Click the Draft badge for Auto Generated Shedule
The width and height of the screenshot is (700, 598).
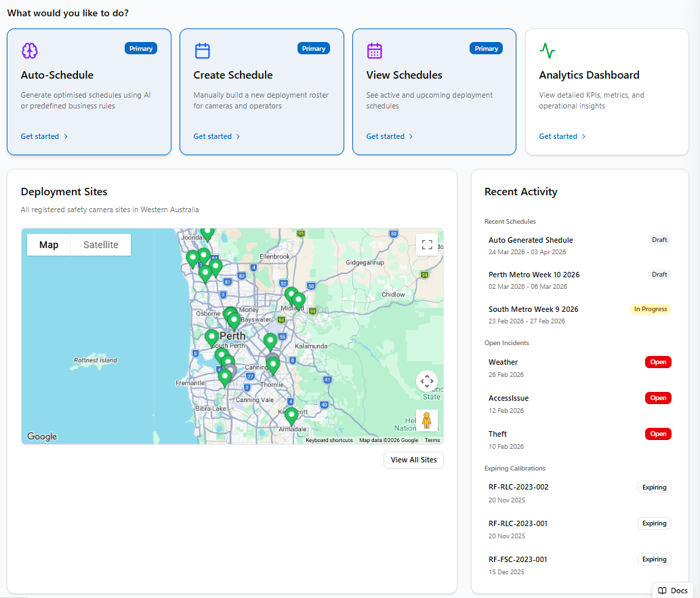(659, 240)
